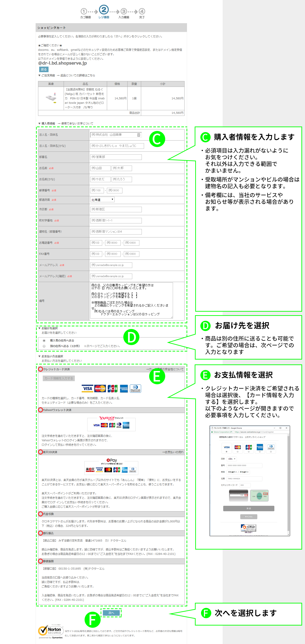Click the R Pay logo
The image size is (305, 644).
[x=112, y=460]
